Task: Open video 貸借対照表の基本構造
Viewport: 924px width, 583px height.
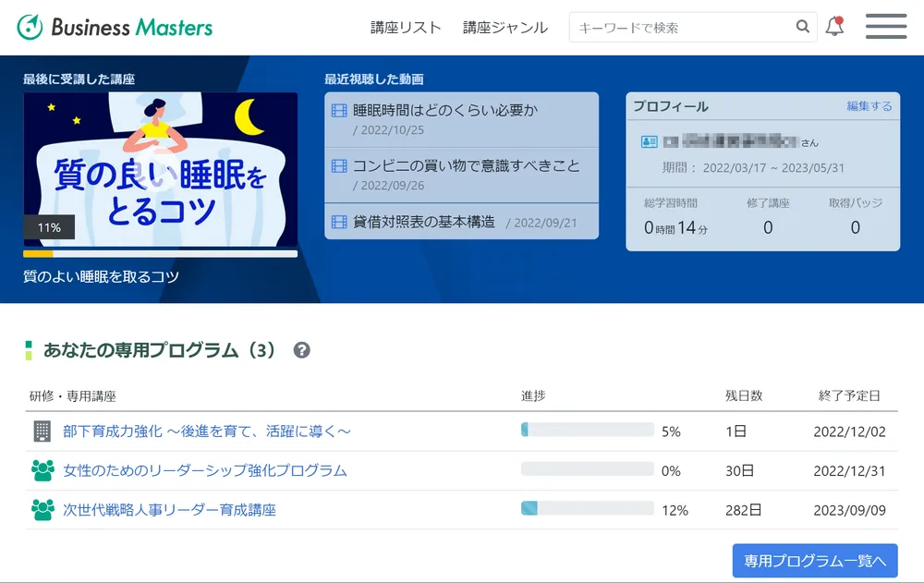Action: [424, 222]
